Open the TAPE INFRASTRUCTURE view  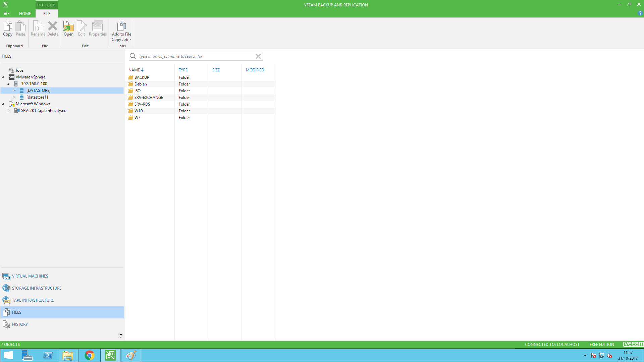(62, 300)
